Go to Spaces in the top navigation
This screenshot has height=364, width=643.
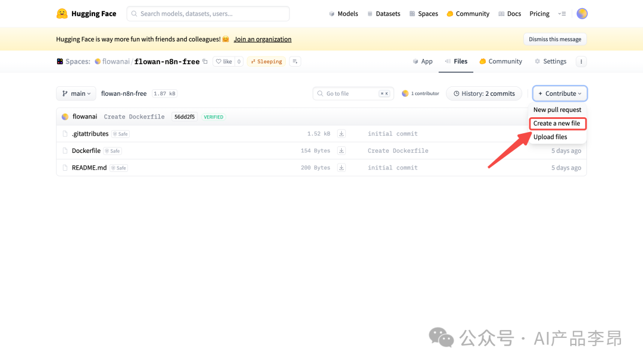pyautogui.click(x=424, y=14)
